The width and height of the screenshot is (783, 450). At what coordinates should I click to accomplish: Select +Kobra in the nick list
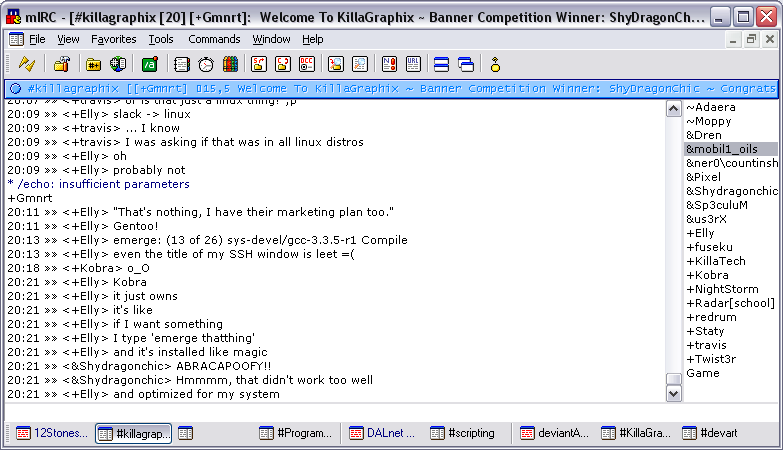coord(707,275)
